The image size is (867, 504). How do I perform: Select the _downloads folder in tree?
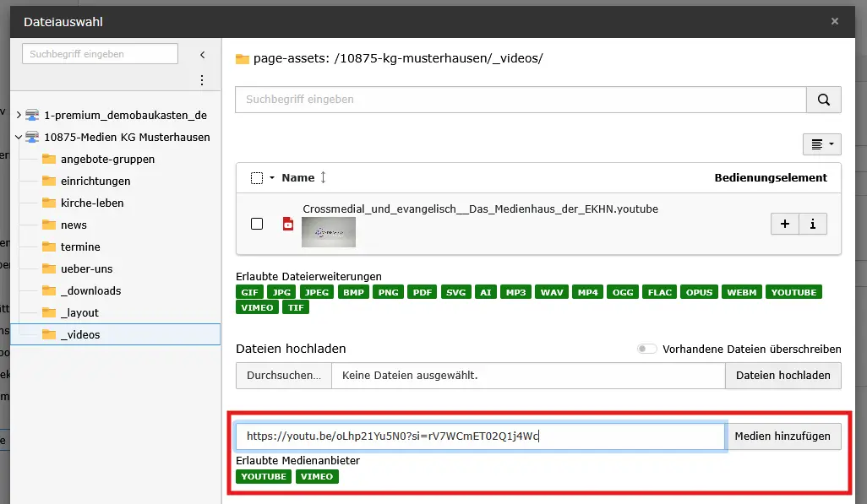coord(90,291)
